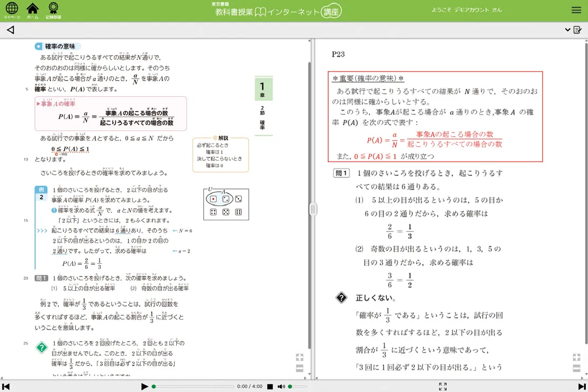The height and width of the screenshot is (392, 588).
Task: Click the back triangle arrow
Action: click(x=11, y=30)
